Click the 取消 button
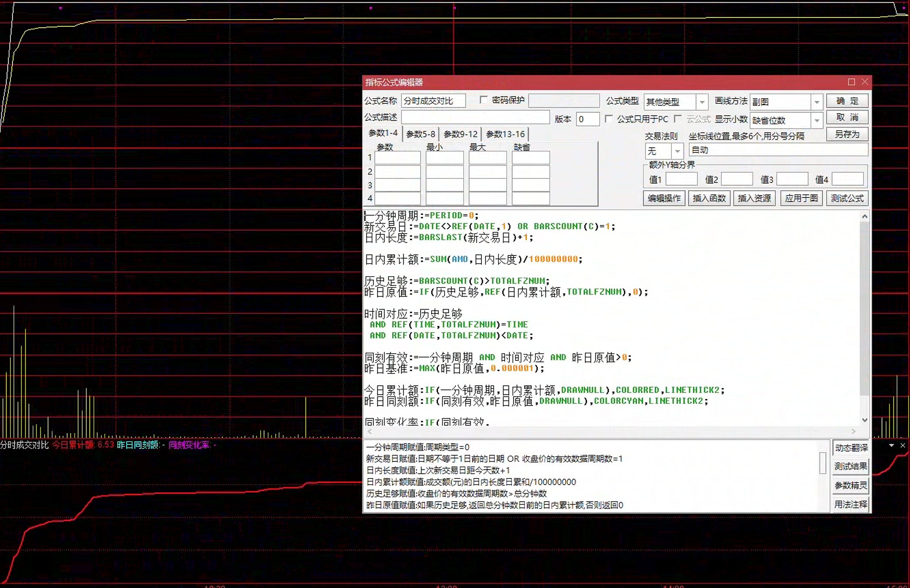Screen dimensions: 910x588 pyautogui.click(x=847, y=117)
